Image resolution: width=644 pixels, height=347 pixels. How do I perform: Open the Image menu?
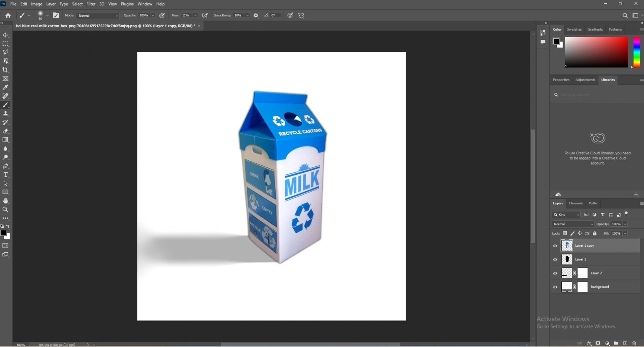[x=37, y=4]
